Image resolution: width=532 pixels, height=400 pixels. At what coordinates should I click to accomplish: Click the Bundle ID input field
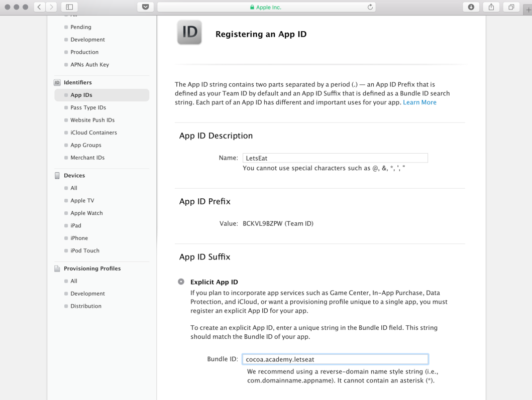click(x=335, y=359)
